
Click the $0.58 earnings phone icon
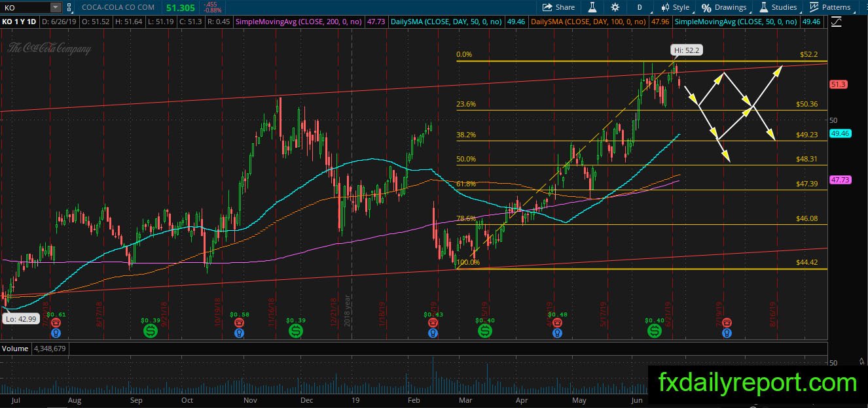[240, 323]
